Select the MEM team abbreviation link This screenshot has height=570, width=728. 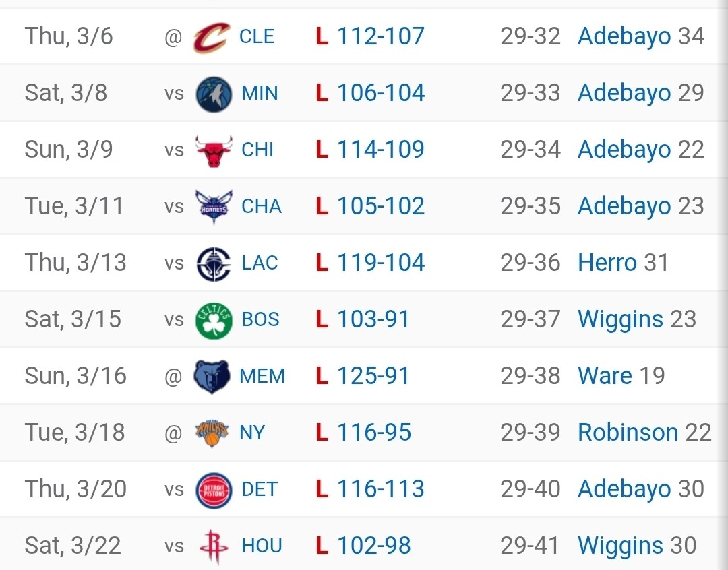[262, 376]
